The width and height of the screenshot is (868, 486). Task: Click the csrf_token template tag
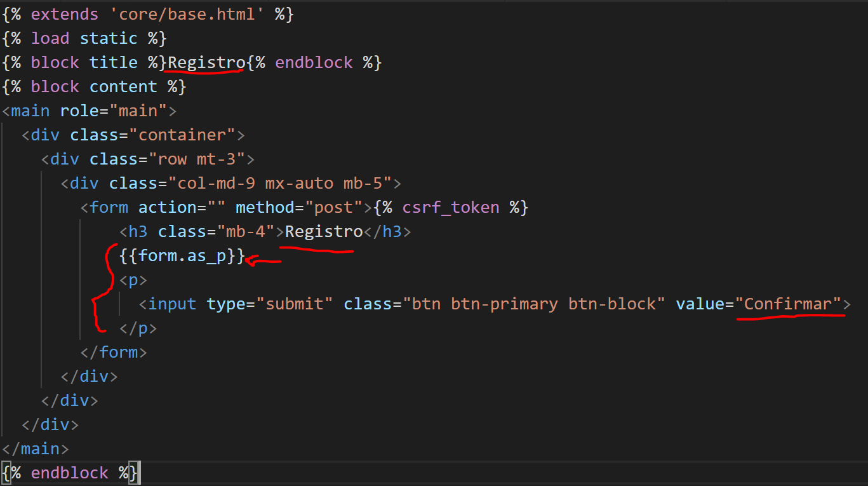[x=451, y=207]
